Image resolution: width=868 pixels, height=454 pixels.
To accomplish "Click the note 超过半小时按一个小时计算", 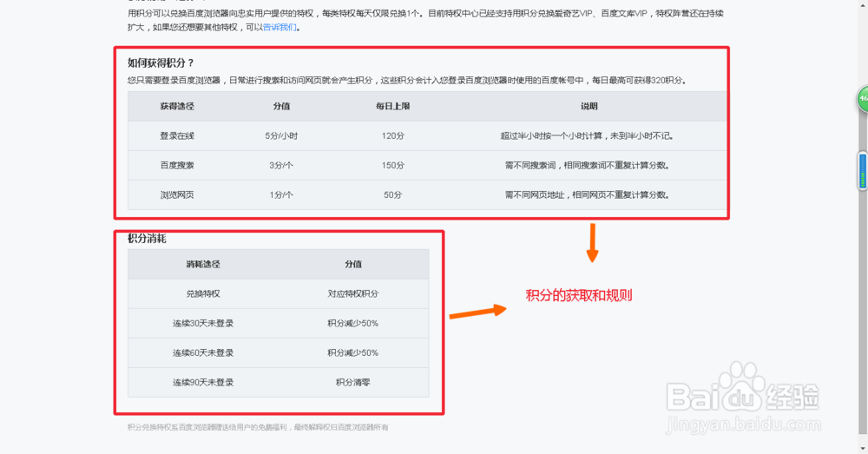I will pos(587,135).
